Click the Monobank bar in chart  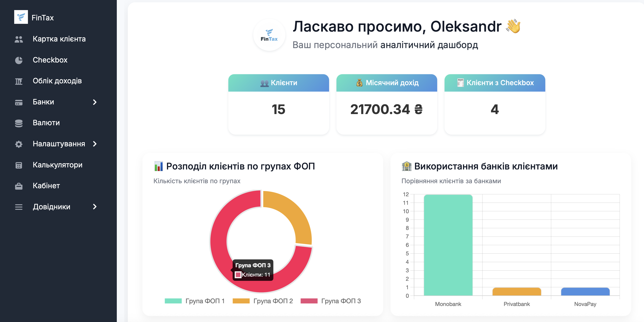tap(448, 245)
